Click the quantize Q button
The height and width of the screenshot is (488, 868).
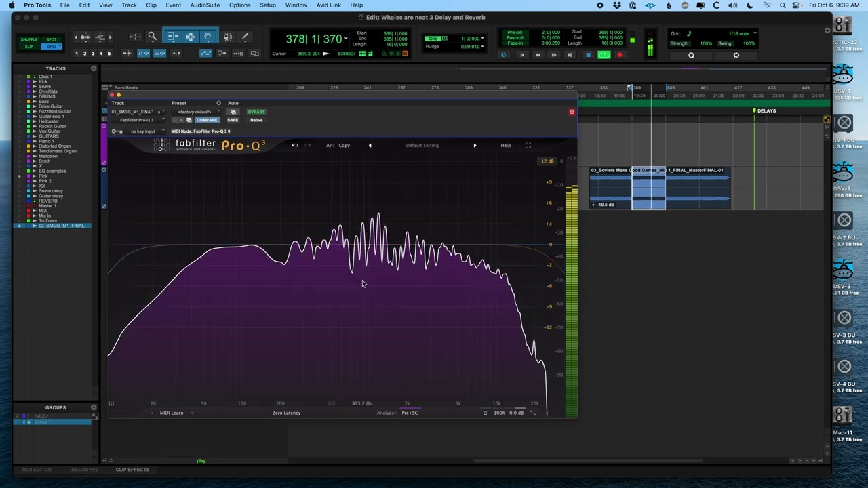(691, 56)
